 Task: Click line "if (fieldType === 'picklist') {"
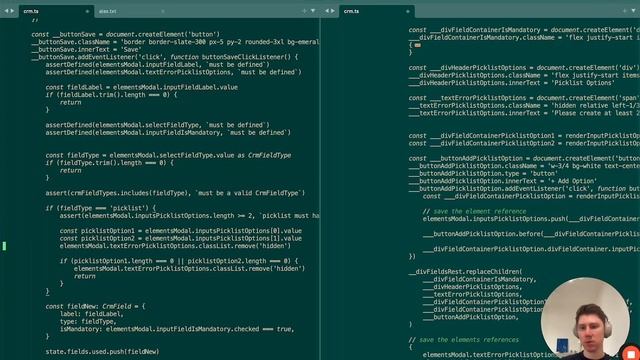[100, 208]
